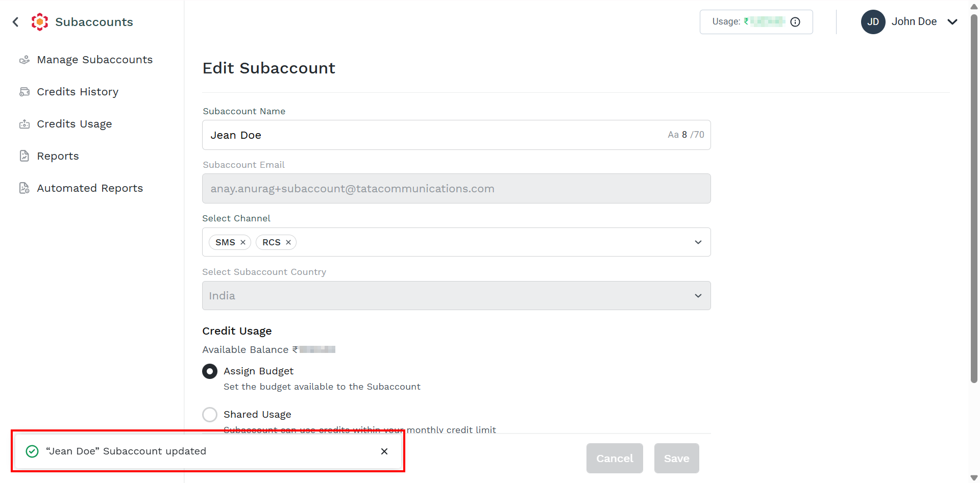Click the Credits Usage sidebar icon
The image size is (980, 483).
(24, 124)
